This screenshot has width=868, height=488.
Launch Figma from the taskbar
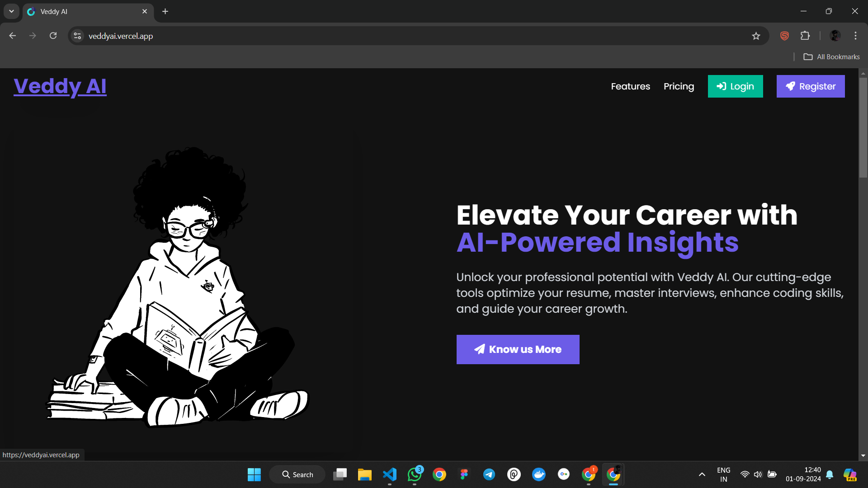tap(464, 474)
